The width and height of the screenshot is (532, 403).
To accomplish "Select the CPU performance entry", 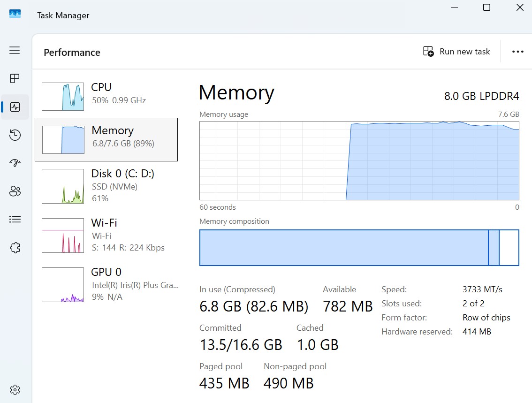I will tap(106, 96).
